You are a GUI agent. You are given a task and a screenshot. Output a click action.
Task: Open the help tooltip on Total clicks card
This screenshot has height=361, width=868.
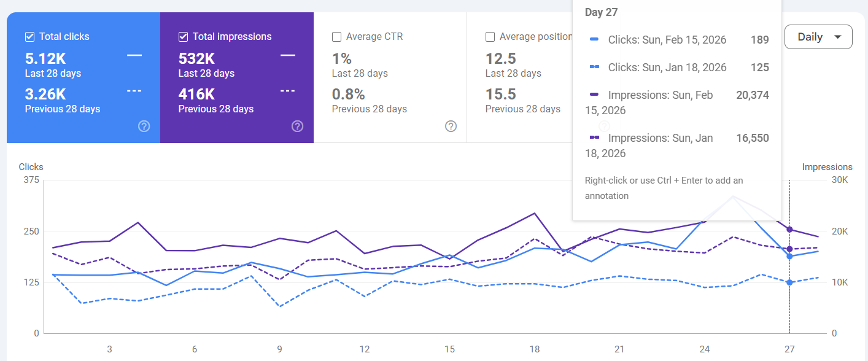point(144,126)
